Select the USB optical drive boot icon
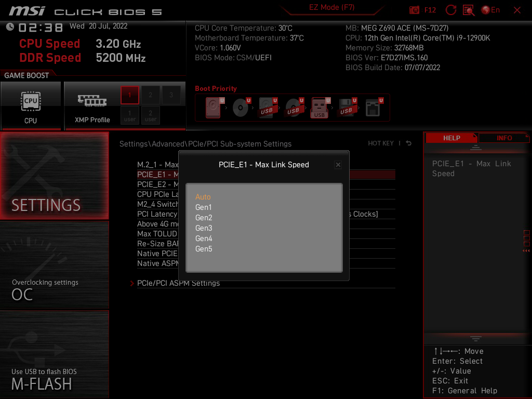532x399 pixels. [x=294, y=108]
